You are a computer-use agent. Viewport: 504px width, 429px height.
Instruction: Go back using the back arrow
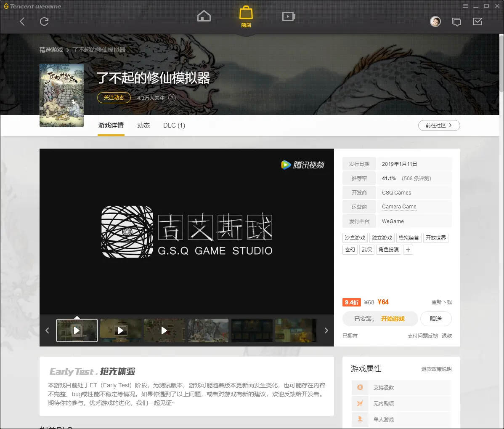[22, 21]
